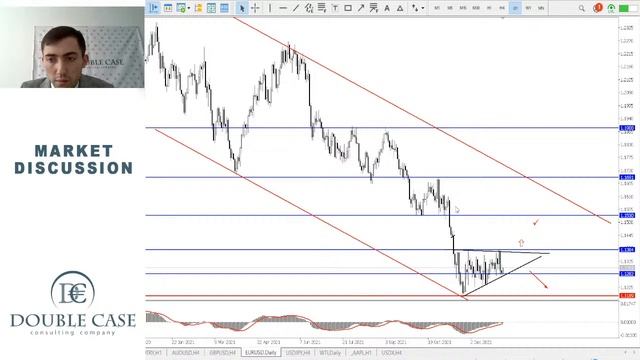
Task: Switch chart to M1 timeframe
Action: (x=437, y=8)
